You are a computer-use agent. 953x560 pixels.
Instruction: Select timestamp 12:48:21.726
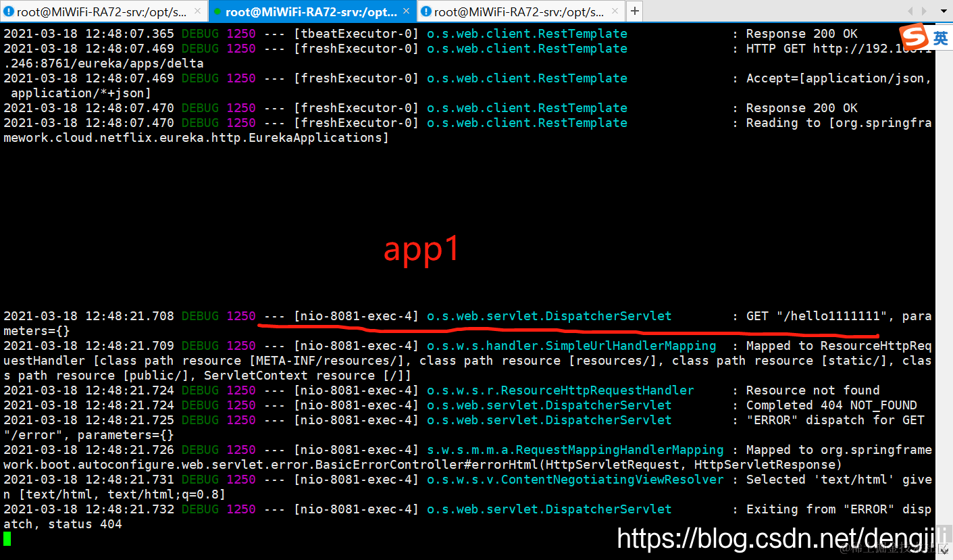coord(130,450)
